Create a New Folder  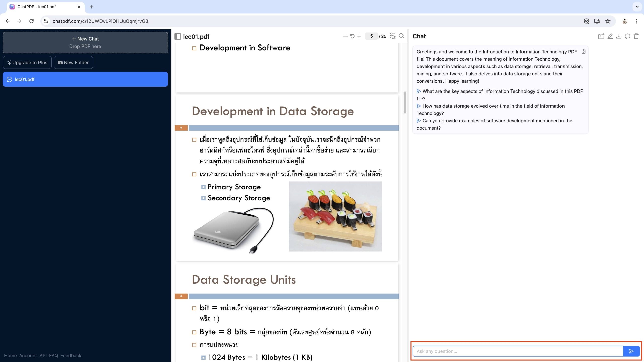(x=73, y=62)
